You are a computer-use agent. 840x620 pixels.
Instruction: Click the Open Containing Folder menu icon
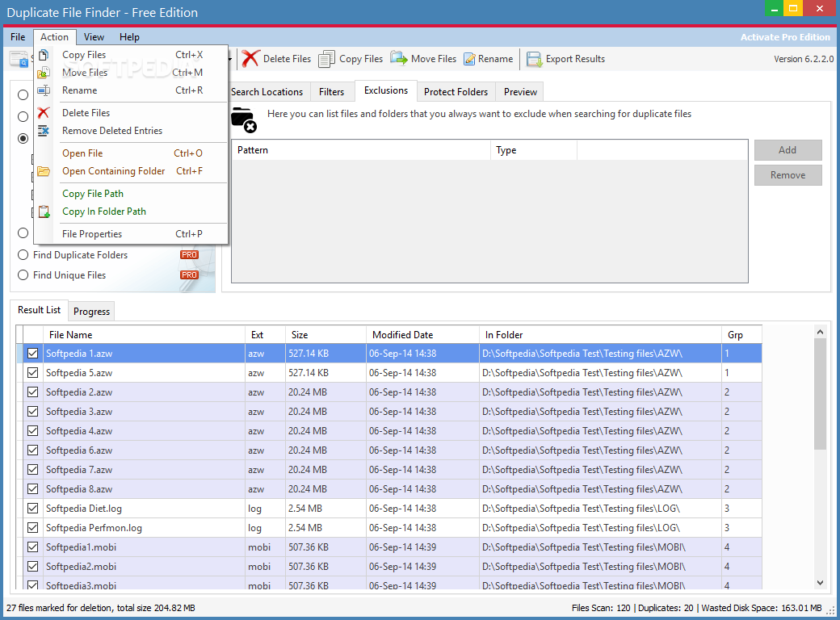(44, 171)
